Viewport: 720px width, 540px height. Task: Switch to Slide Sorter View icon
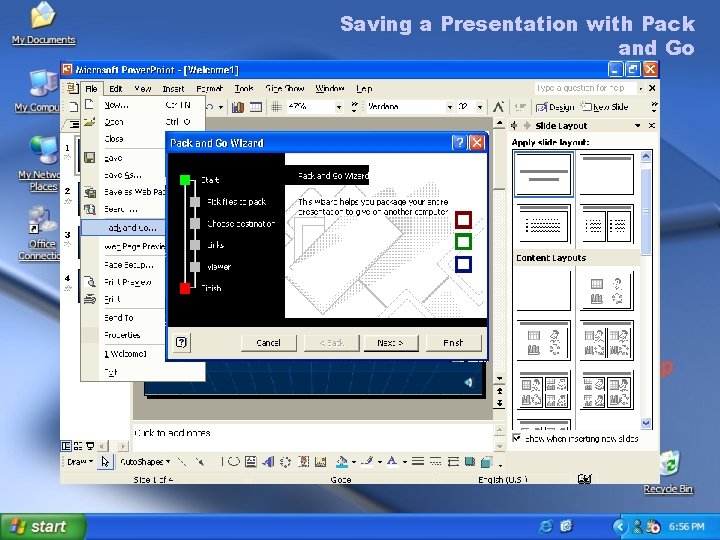point(78,446)
